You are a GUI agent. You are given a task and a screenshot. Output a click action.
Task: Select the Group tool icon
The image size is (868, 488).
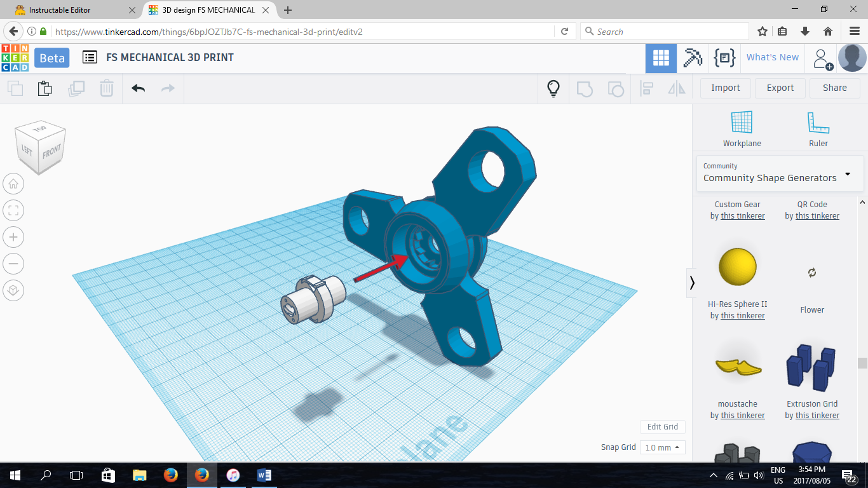pyautogui.click(x=585, y=89)
